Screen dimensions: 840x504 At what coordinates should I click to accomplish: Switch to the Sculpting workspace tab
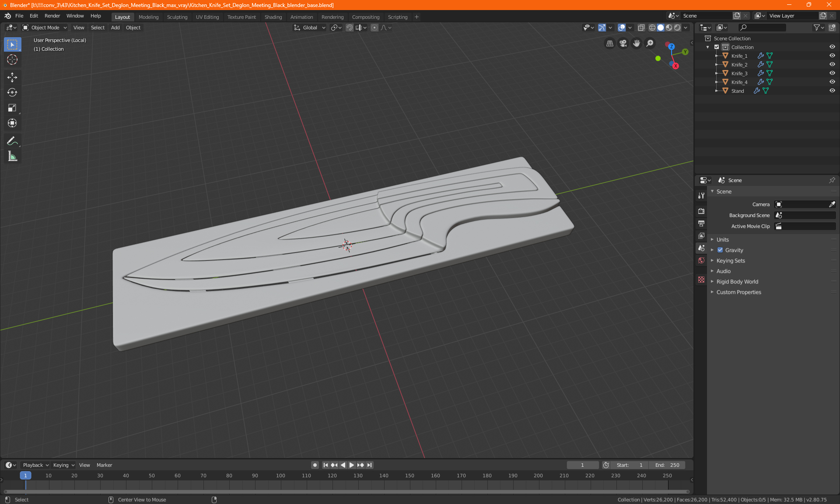[177, 17]
